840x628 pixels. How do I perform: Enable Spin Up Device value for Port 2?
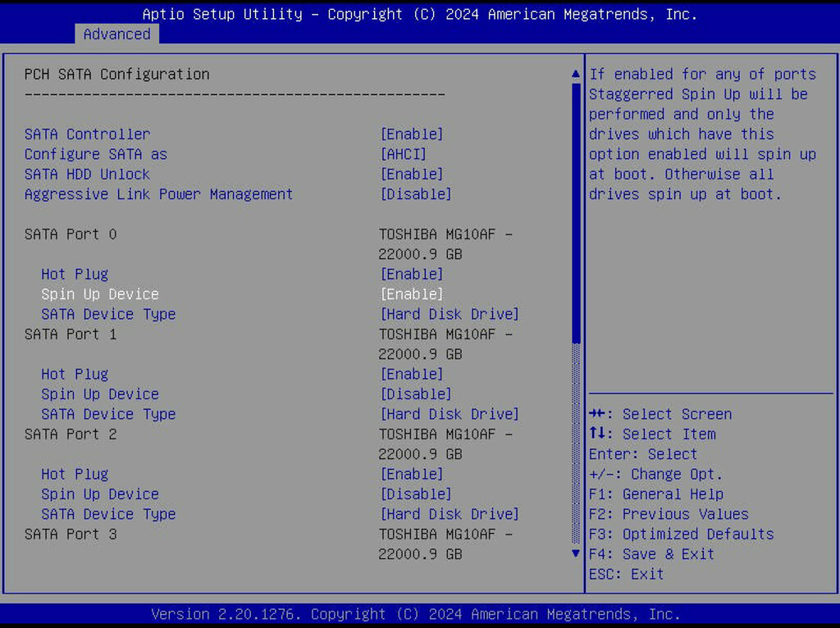tap(415, 494)
